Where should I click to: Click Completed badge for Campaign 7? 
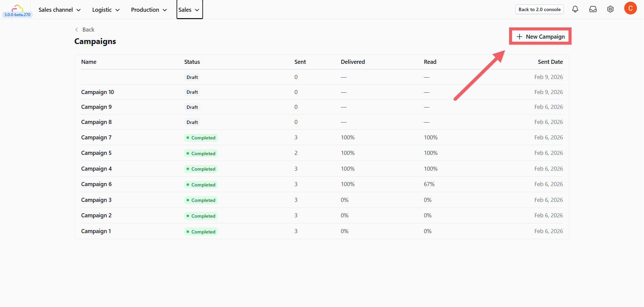coord(201,138)
